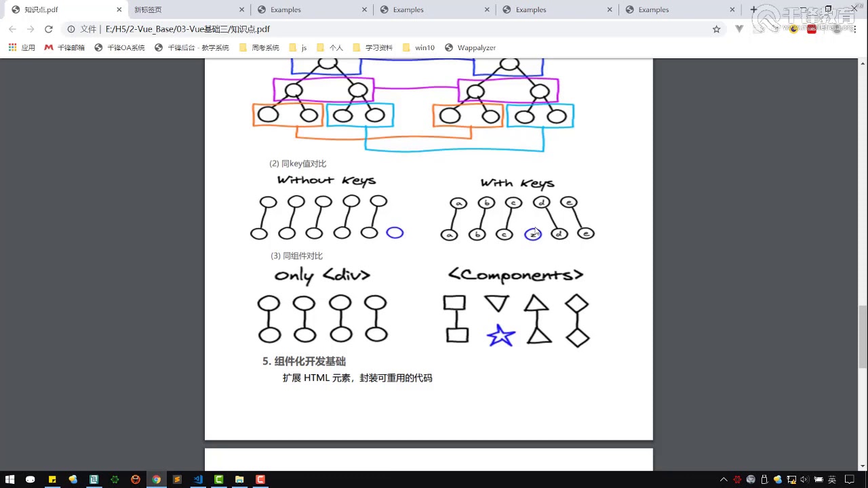The image size is (868, 488).
Task: Open the network status tray icon
Action: pyautogui.click(x=791, y=479)
